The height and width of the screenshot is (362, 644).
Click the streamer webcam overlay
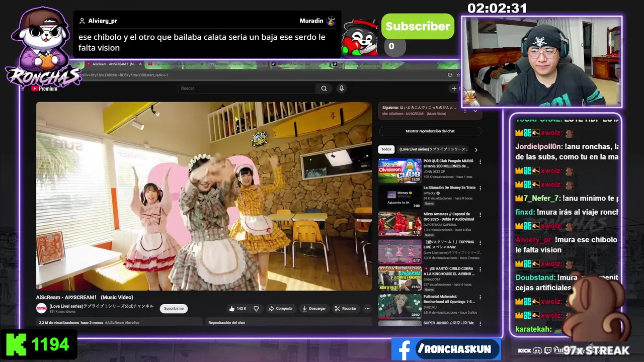[x=542, y=62]
